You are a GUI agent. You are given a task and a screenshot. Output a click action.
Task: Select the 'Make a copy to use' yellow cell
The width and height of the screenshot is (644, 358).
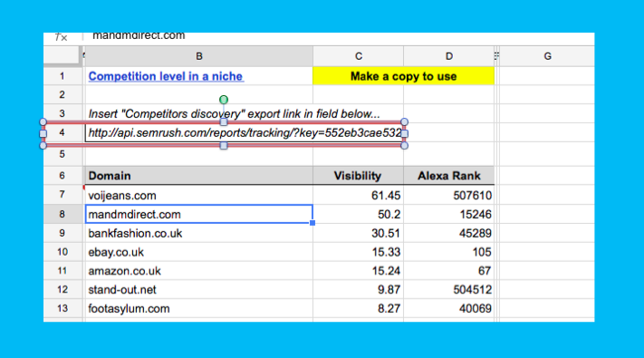[x=403, y=76]
